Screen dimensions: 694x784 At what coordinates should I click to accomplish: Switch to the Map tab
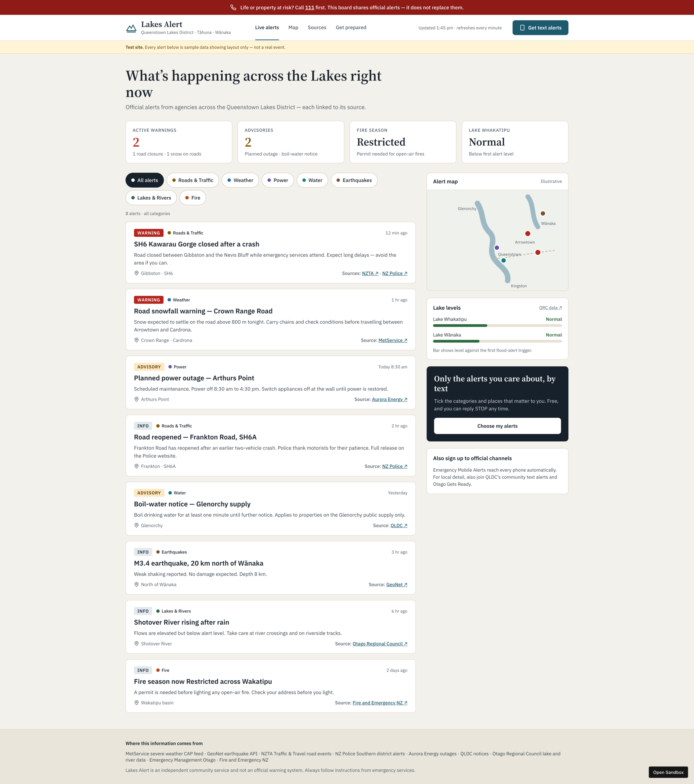293,28
